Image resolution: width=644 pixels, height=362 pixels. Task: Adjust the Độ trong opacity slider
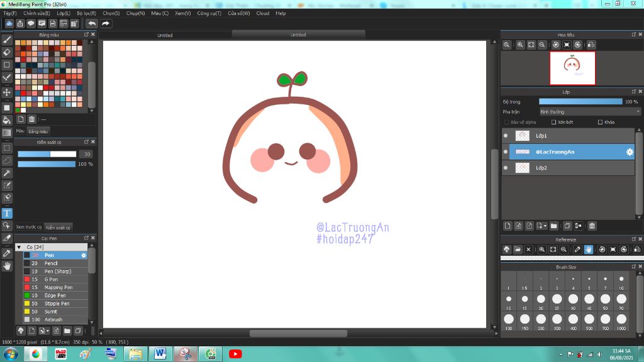(x=580, y=101)
